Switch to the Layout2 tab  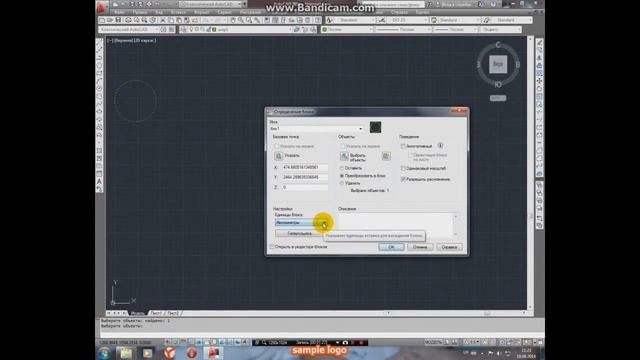173,313
